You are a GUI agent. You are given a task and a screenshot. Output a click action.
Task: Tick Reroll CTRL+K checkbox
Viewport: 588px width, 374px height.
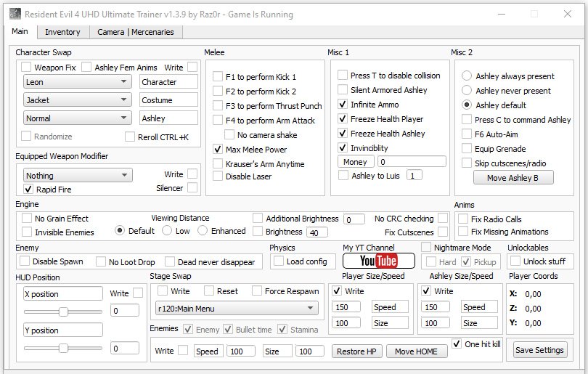pyautogui.click(x=130, y=137)
